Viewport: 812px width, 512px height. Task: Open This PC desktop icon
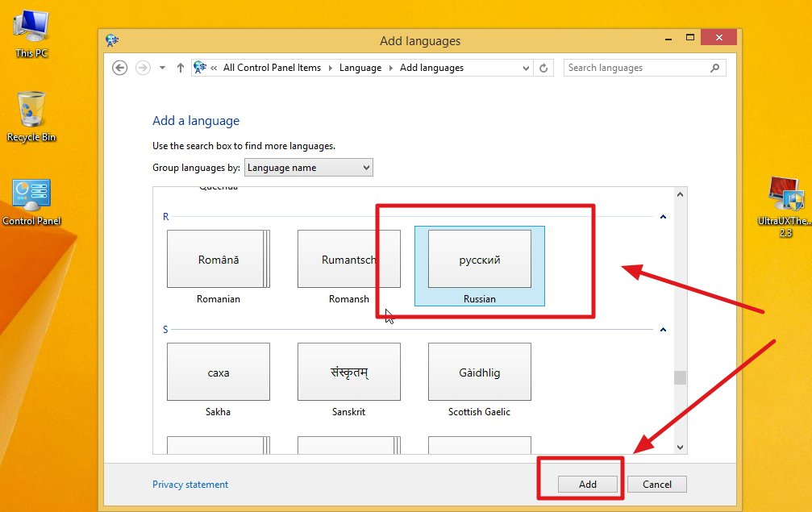tap(31, 34)
